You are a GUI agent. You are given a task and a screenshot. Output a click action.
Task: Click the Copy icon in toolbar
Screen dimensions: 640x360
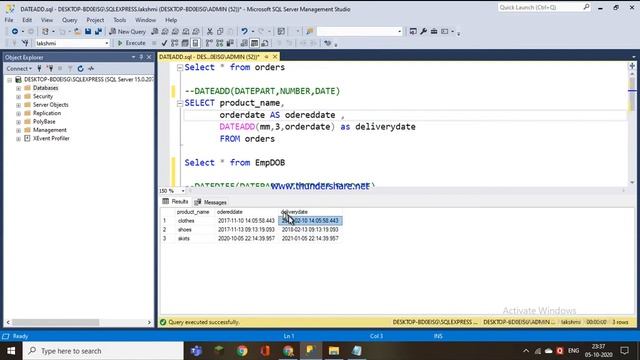pos(220,31)
